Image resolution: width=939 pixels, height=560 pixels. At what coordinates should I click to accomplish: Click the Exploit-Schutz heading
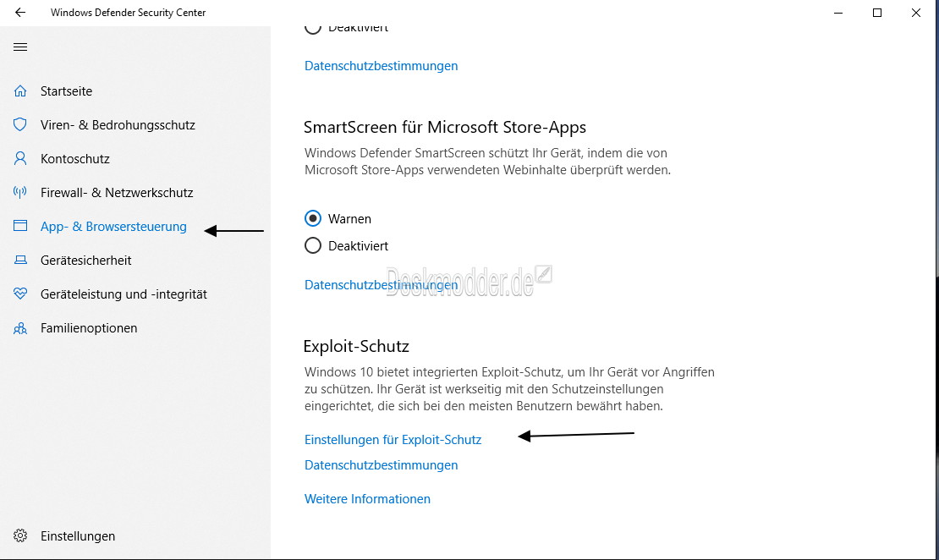point(356,346)
